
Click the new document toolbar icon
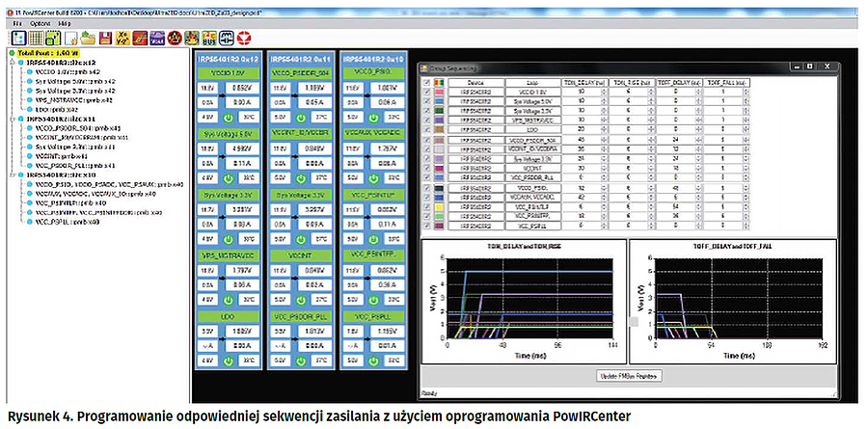(70, 38)
